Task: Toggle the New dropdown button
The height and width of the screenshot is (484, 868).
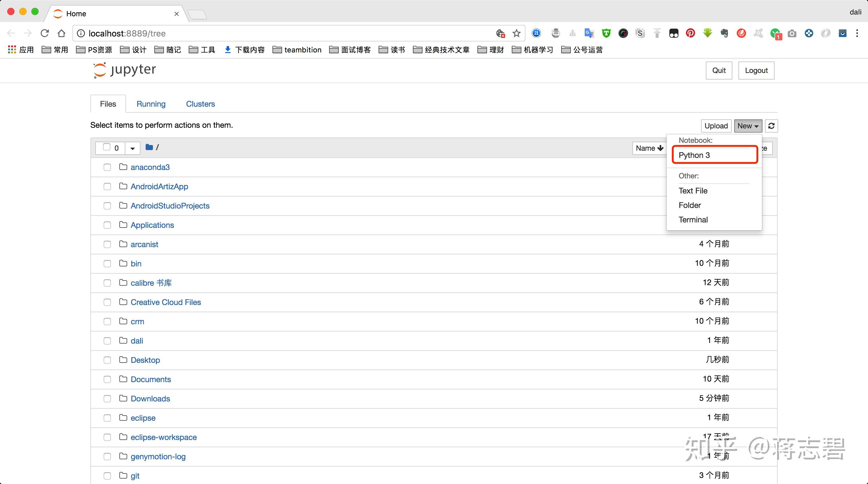Action: pos(748,126)
